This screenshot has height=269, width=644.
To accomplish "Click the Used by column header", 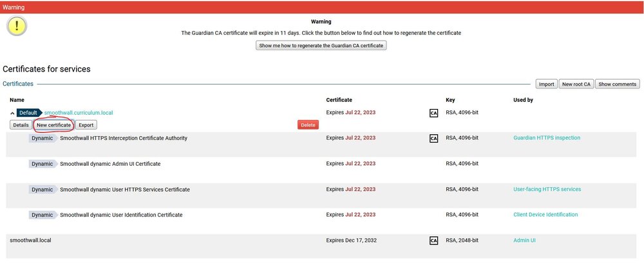I will (x=523, y=100).
